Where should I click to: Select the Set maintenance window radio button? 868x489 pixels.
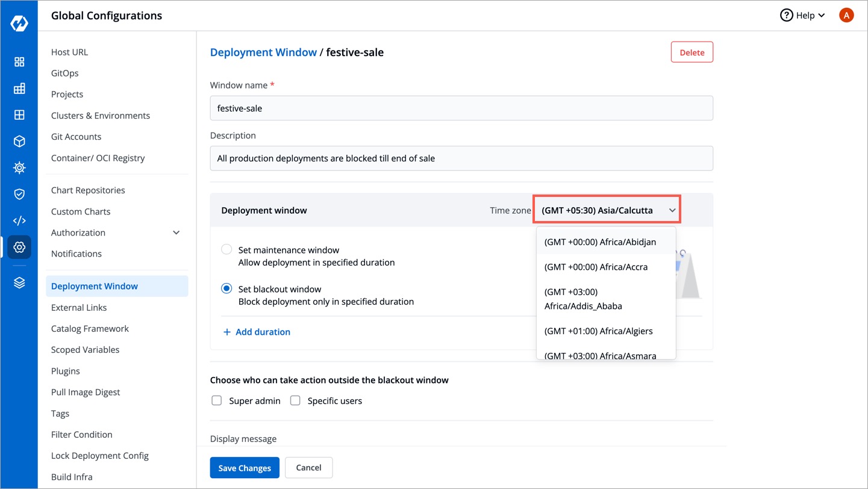pos(226,250)
